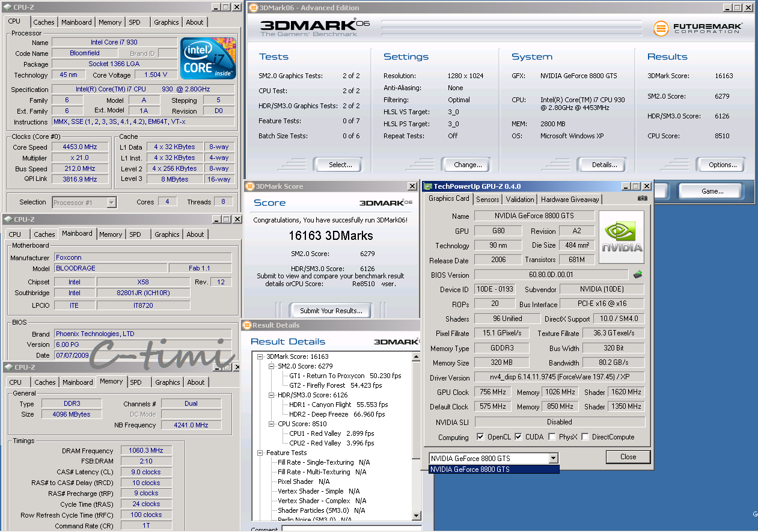The height and width of the screenshot is (532, 758).
Task: Click the 16163 3DMarks score text
Action: pyautogui.click(x=331, y=236)
